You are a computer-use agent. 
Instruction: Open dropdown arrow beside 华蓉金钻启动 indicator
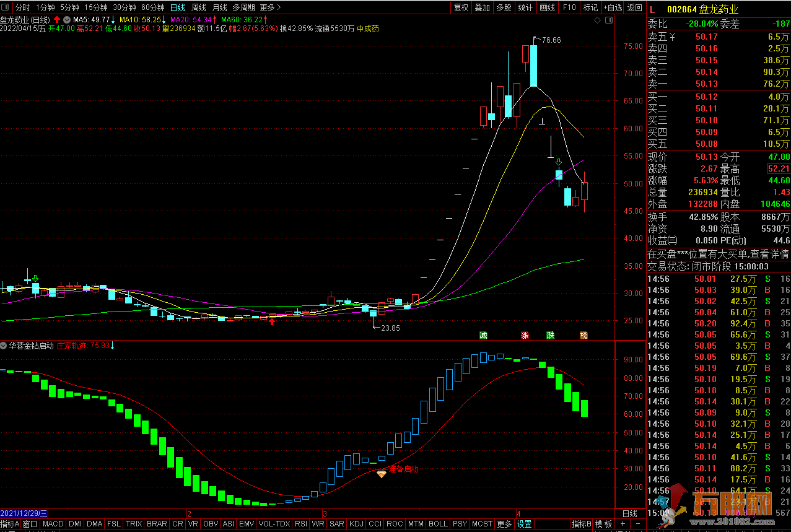tap(4, 346)
